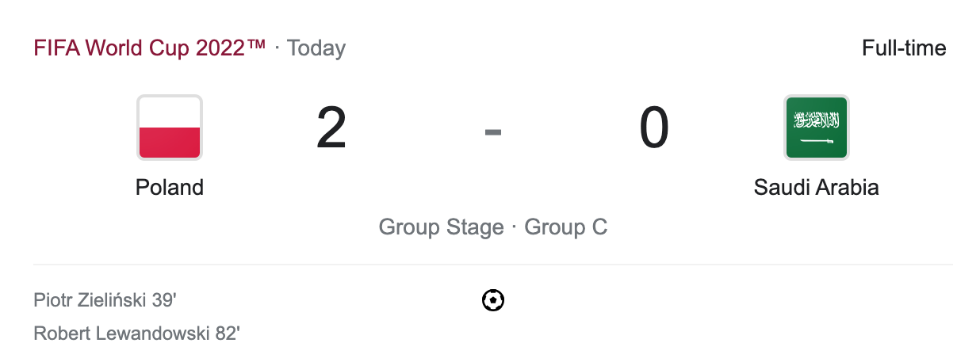The width and height of the screenshot is (980, 362).
Task: Select the Poland team name
Action: click(170, 188)
